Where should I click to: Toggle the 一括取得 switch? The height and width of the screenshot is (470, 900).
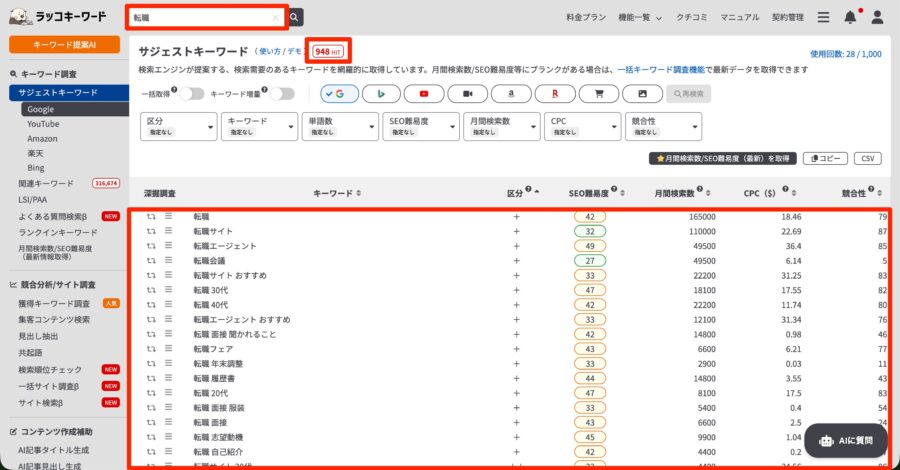pos(192,94)
